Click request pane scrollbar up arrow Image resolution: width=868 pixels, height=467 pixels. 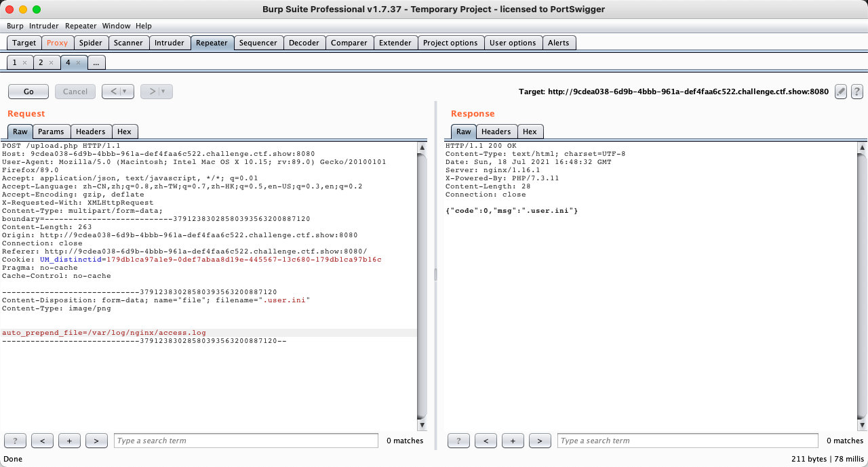[x=422, y=147]
